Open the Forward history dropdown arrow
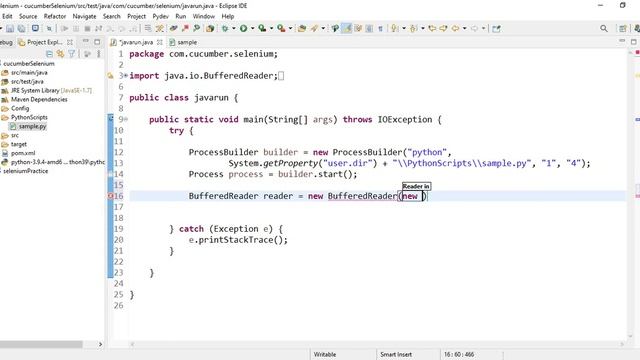Image resolution: width=640 pixels, height=360 pixels. click(483, 29)
